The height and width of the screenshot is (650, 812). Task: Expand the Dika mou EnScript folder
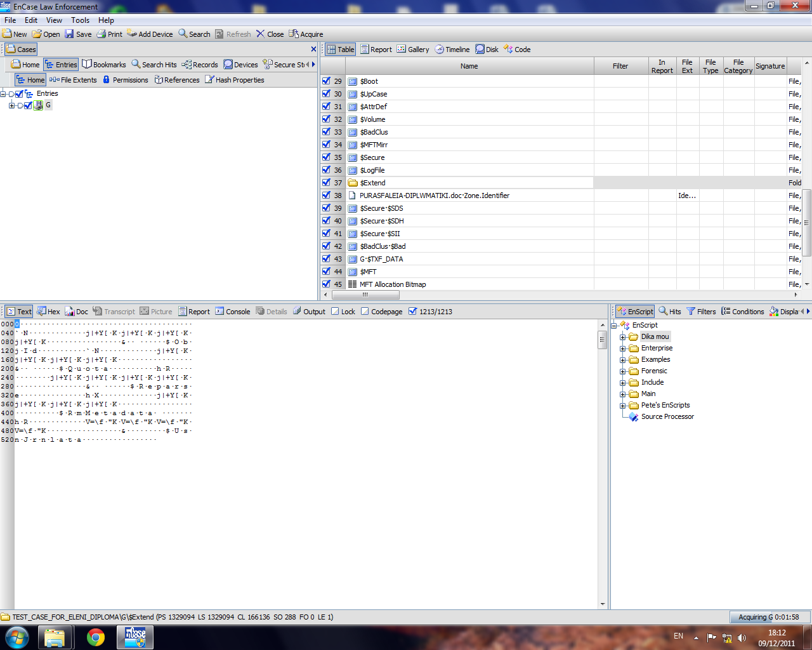[x=623, y=337]
